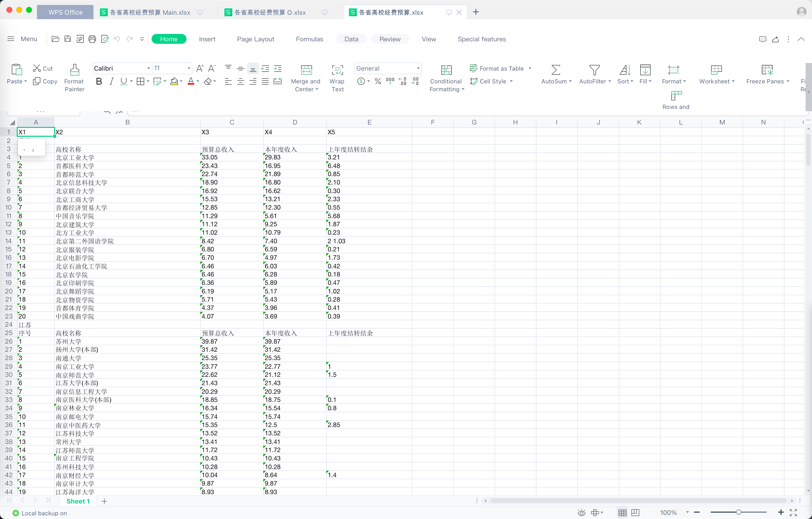Click the Freeze Panes icon
Image resolution: width=812 pixels, height=519 pixels.
tap(767, 70)
